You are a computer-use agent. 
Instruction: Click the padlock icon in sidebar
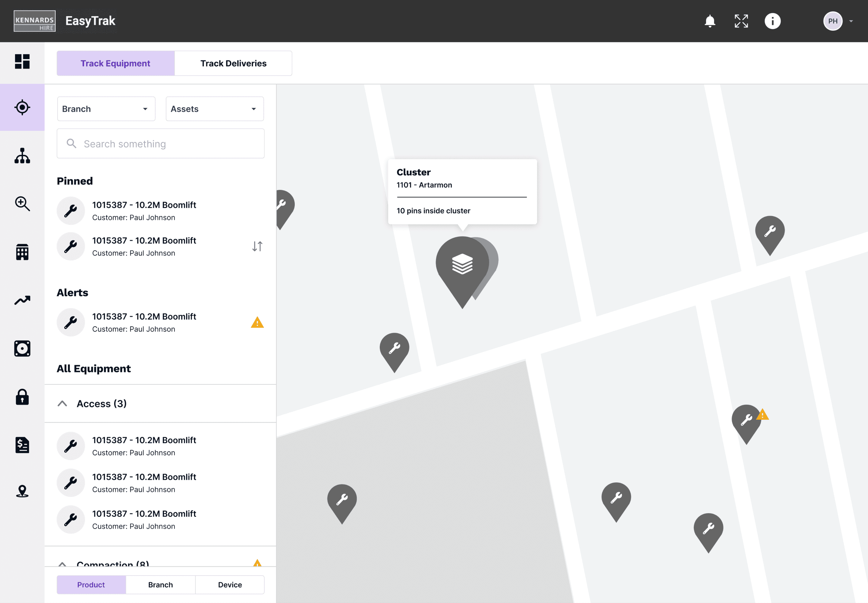pyautogui.click(x=22, y=397)
